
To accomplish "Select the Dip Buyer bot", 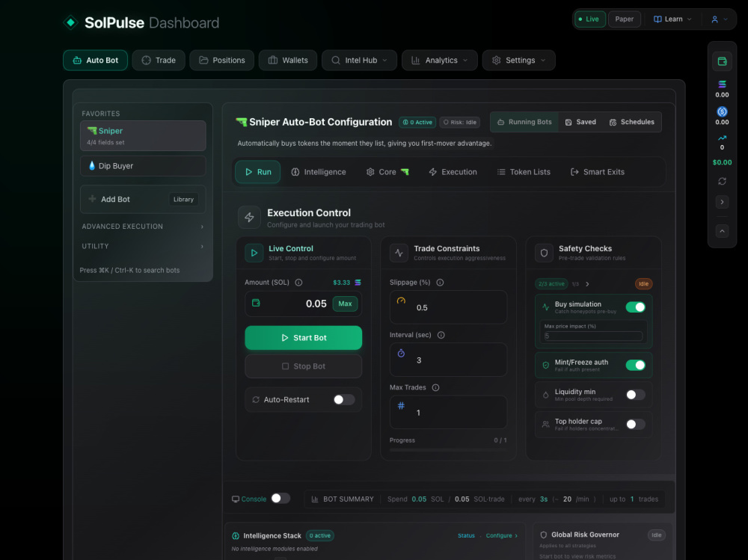I will [x=143, y=166].
